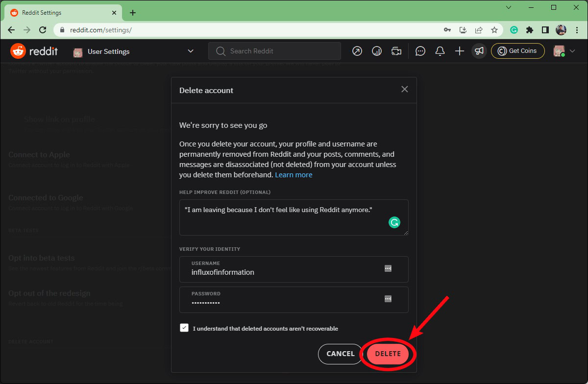
Task: Click the password manager icon in Username field
Action: (388, 268)
